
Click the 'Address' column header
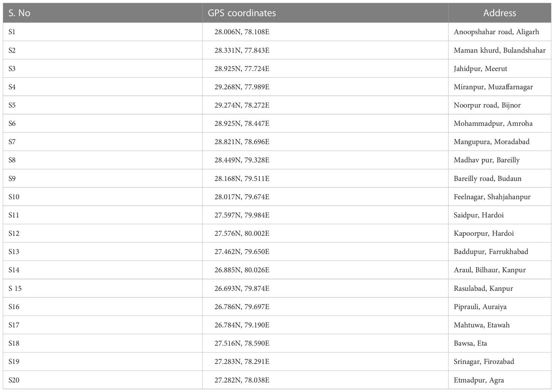[x=499, y=13]
